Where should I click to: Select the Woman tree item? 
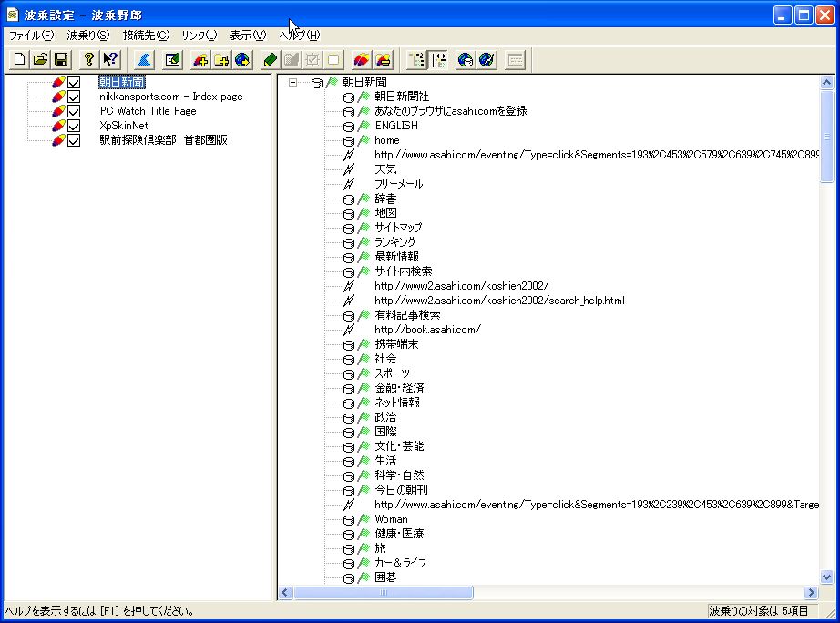[x=391, y=519]
